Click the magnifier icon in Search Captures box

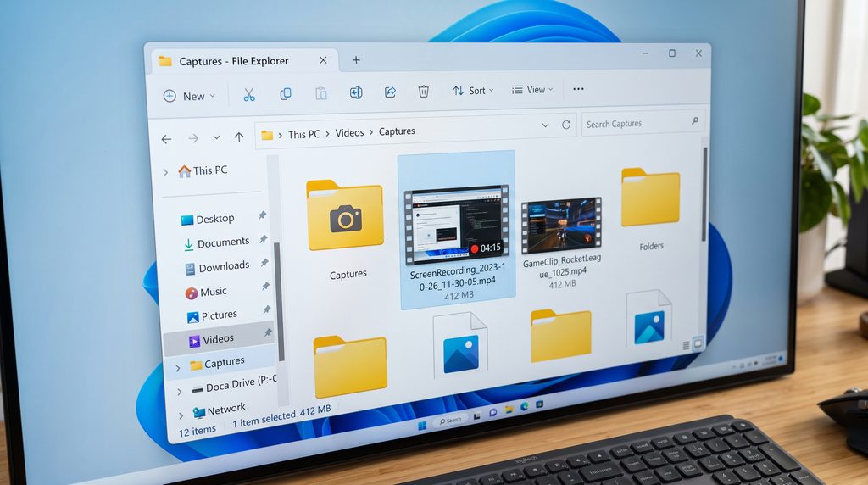pos(695,120)
